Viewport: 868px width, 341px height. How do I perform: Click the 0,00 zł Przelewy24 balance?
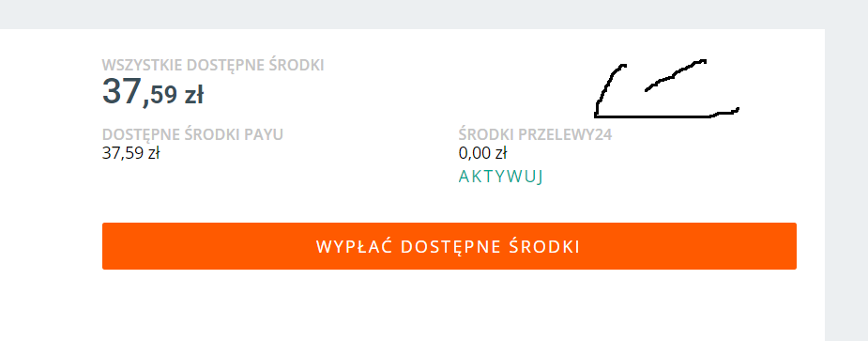tap(482, 152)
